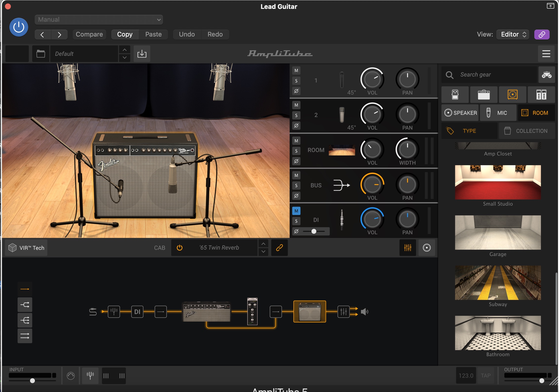Select the amp gear category icon
The image size is (559, 392).
484,95
